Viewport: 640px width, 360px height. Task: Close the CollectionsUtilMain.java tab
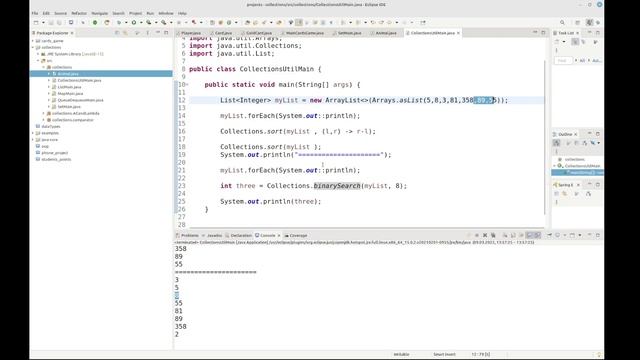pyautogui.click(x=458, y=33)
